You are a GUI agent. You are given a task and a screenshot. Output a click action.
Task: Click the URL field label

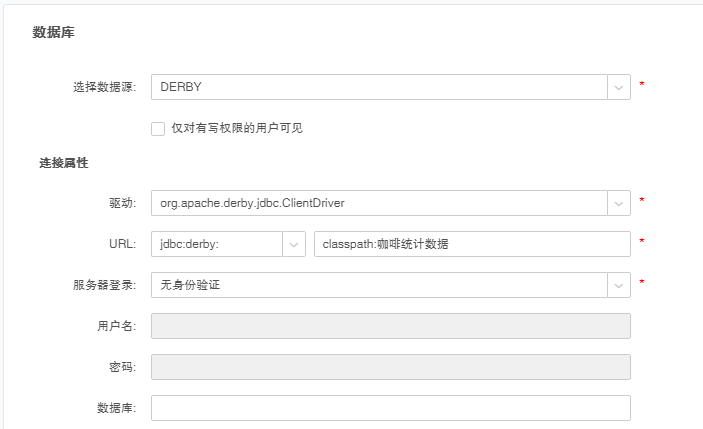pyautogui.click(x=123, y=244)
